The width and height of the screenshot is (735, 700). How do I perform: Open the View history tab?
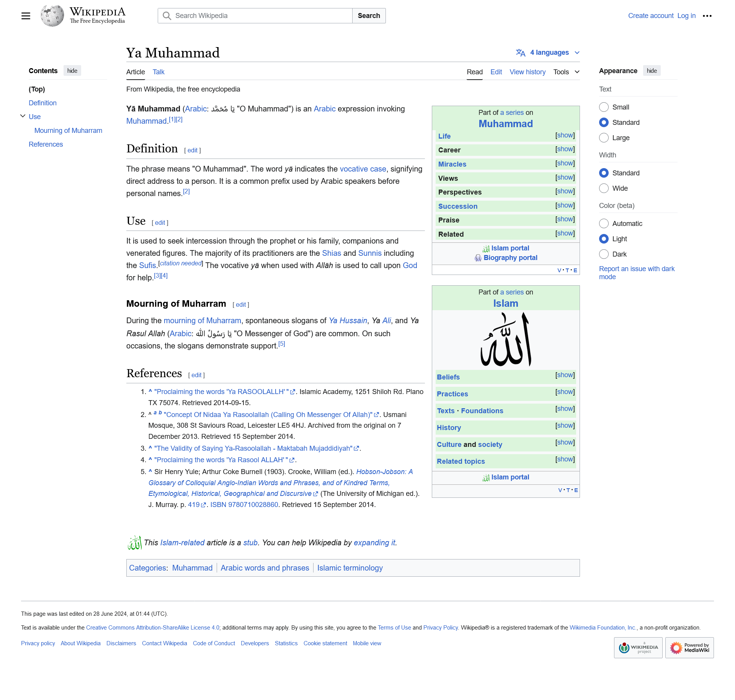527,72
